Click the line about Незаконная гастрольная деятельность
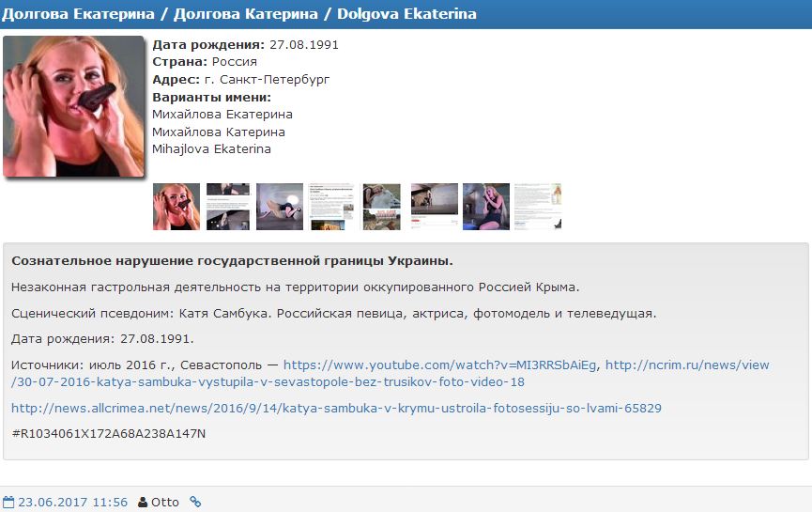This screenshot has width=812, height=512. click(x=295, y=287)
